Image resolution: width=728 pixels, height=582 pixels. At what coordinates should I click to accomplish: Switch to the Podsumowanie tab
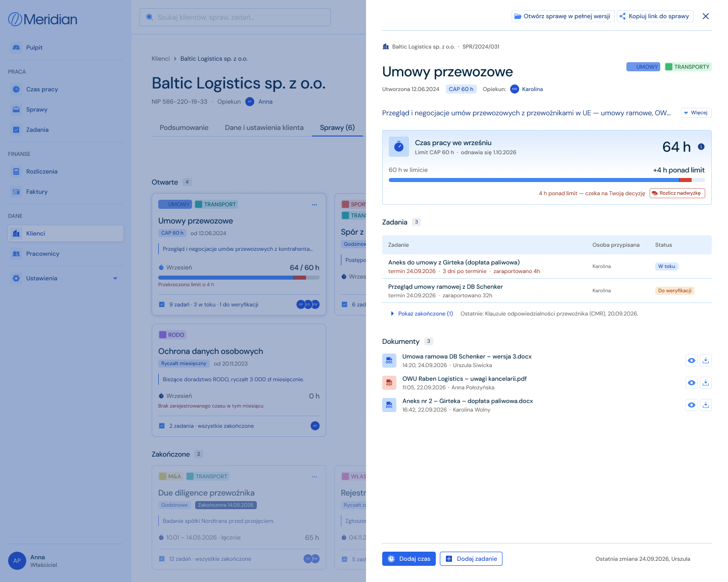(x=184, y=127)
